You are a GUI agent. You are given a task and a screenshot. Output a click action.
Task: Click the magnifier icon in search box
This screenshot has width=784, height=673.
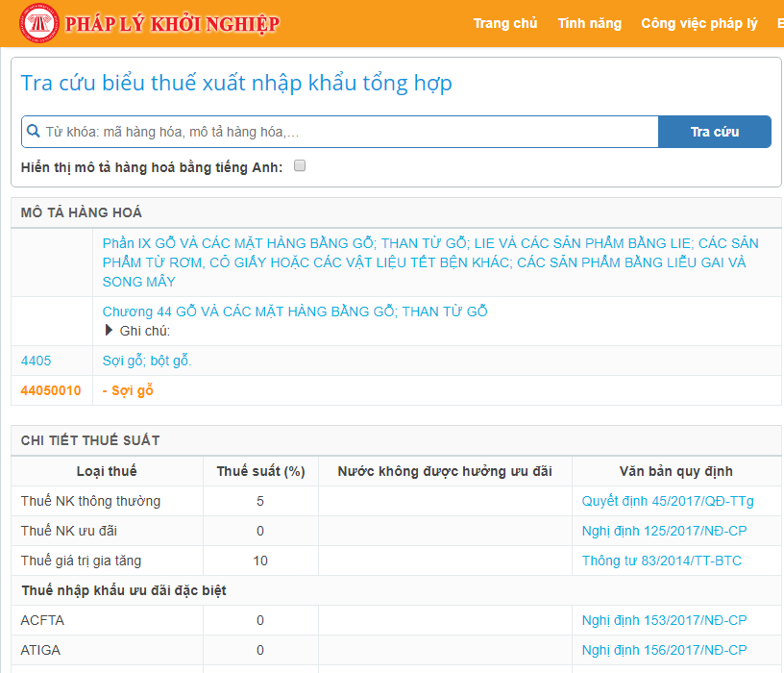pos(34,132)
